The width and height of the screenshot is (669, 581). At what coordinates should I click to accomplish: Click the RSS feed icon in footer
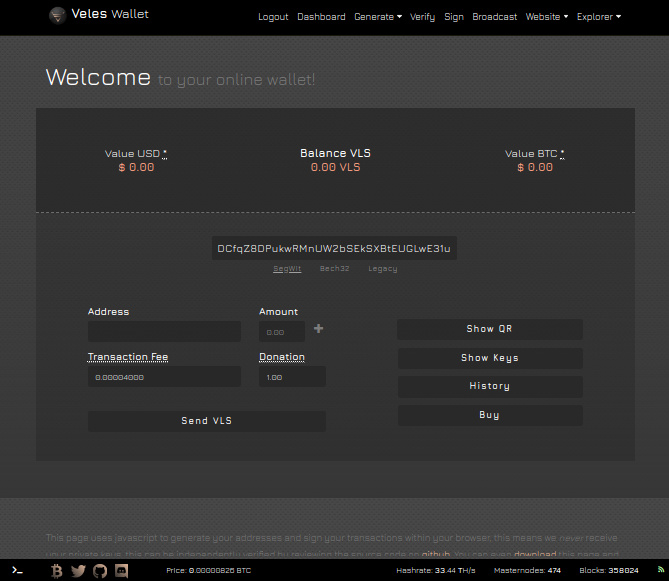click(661, 570)
